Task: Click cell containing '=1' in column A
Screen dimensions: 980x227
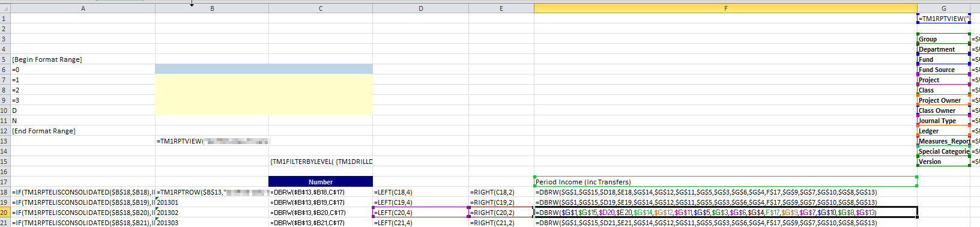Action: pyautogui.click(x=83, y=80)
